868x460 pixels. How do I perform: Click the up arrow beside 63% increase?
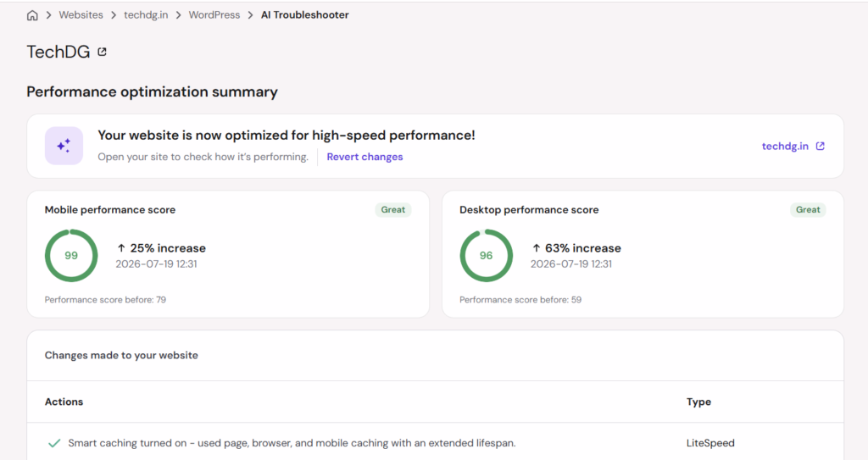(536, 248)
